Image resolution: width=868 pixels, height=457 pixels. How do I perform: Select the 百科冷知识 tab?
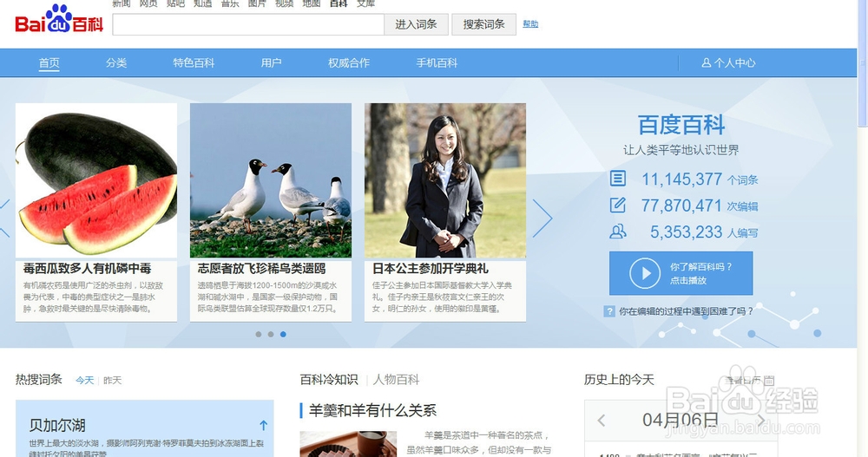[329, 380]
